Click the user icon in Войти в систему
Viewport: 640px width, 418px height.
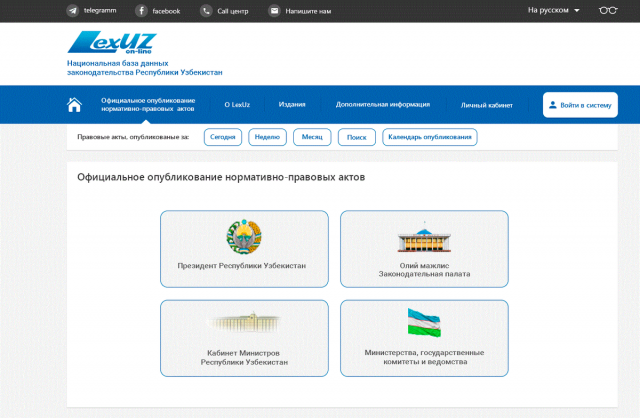[x=553, y=105]
